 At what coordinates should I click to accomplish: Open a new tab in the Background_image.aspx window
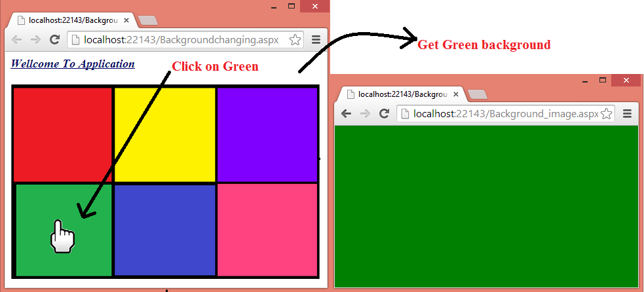click(x=477, y=94)
